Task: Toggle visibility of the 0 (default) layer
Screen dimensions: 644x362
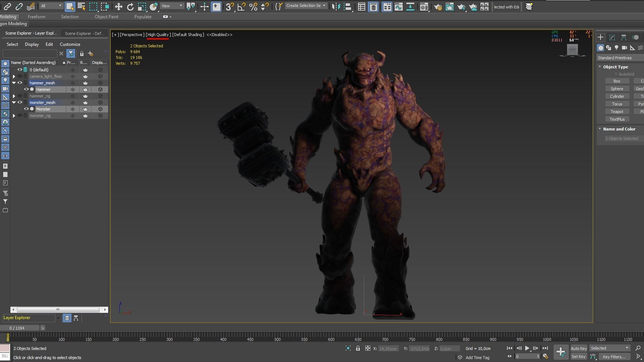Action: 19,70
